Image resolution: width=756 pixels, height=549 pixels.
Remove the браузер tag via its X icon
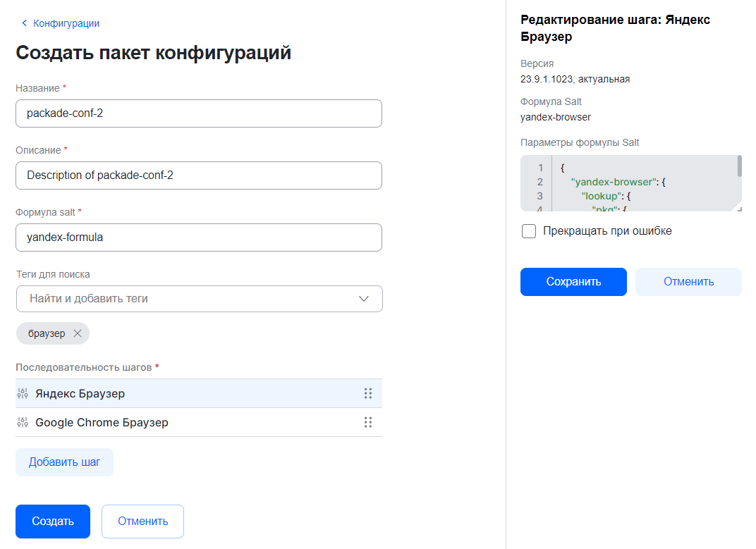78,333
